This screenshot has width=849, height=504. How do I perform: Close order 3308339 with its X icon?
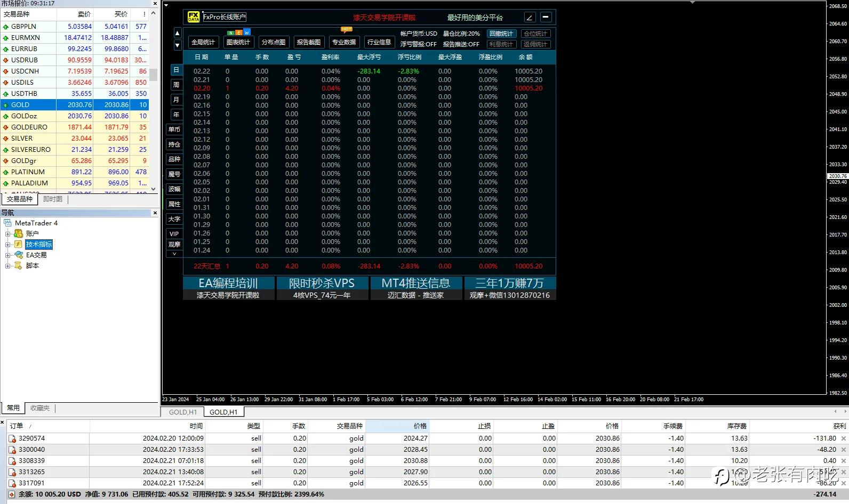tap(843, 461)
